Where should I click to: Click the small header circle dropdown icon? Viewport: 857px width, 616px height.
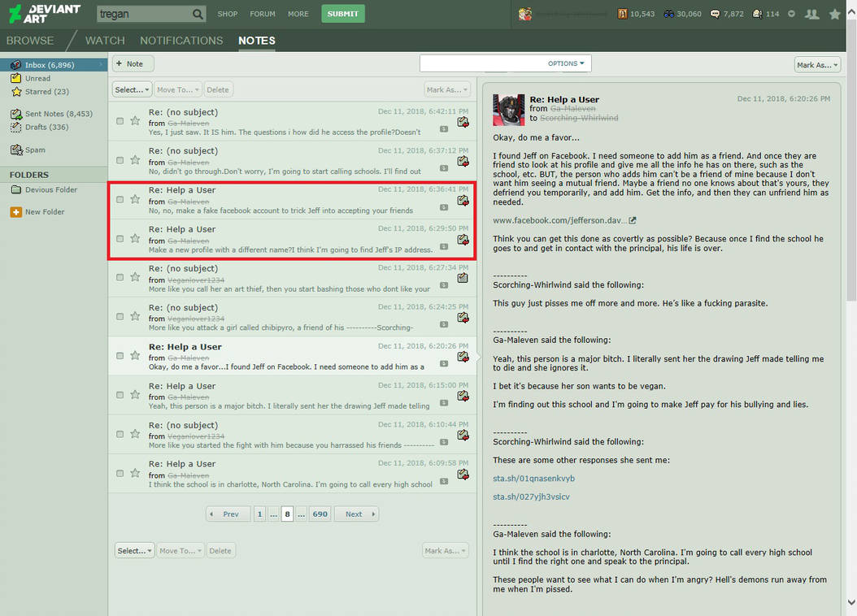[x=791, y=14]
